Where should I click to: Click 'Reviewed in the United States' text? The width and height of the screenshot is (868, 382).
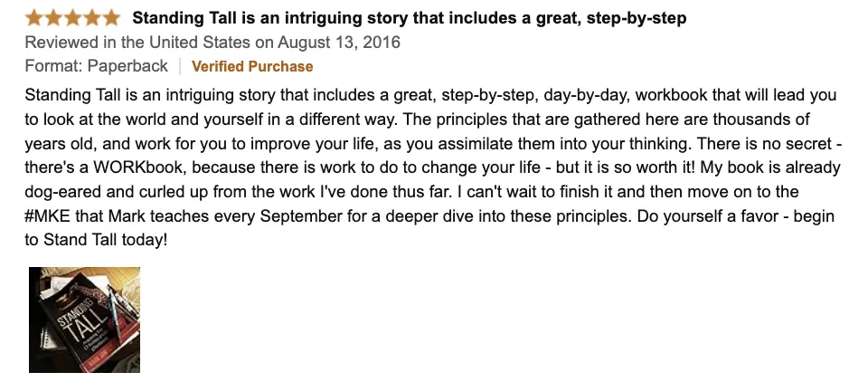point(137,43)
